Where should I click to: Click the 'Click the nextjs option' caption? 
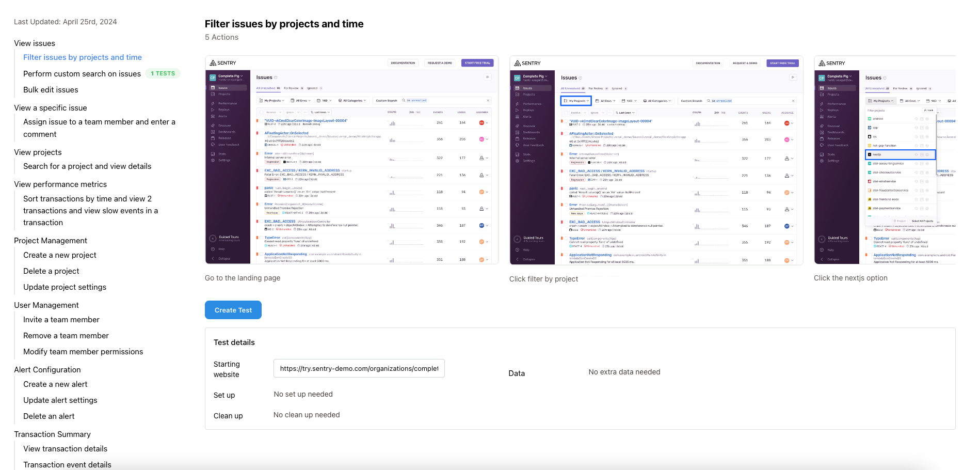click(850, 278)
